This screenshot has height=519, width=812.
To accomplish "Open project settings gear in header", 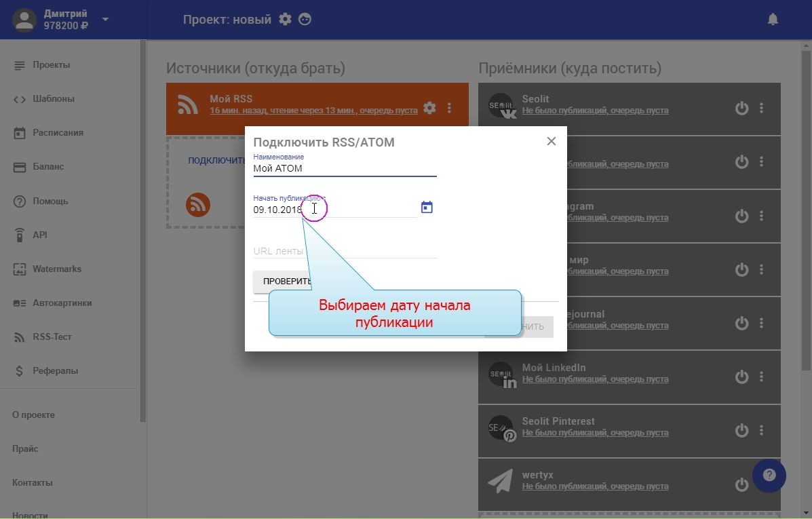I will [286, 19].
